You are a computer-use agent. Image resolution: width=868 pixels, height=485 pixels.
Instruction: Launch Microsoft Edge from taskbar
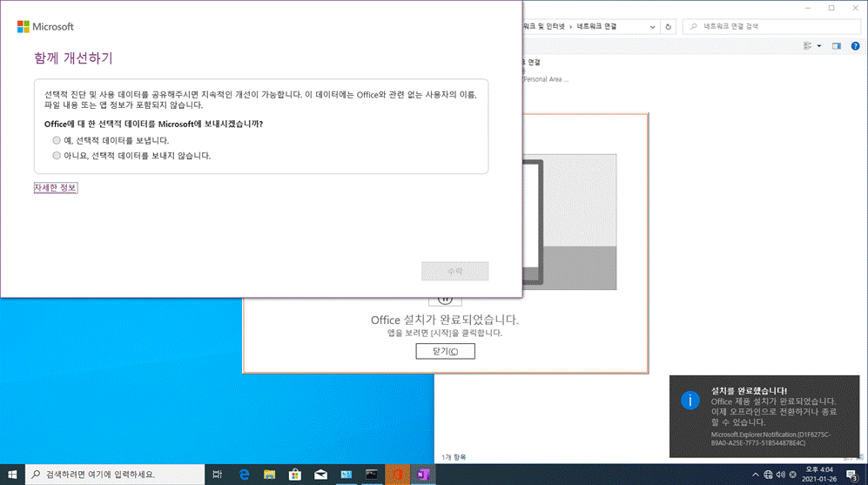click(x=244, y=475)
